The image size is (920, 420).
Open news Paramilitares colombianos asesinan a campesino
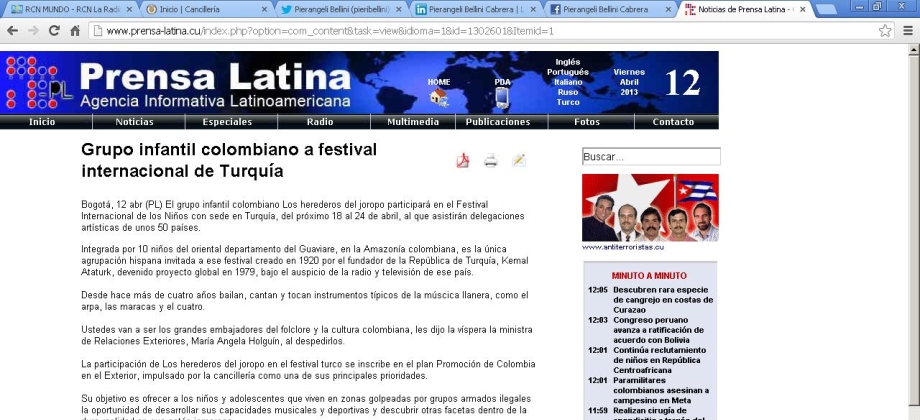661,390
